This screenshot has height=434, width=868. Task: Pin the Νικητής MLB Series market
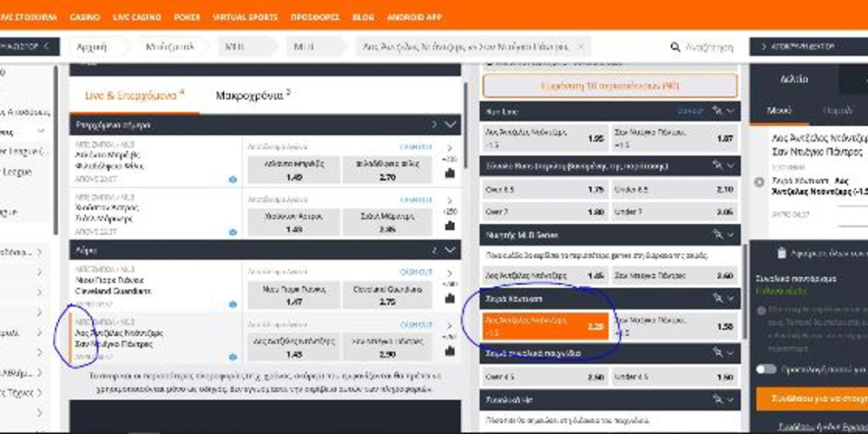pos(718,234)
